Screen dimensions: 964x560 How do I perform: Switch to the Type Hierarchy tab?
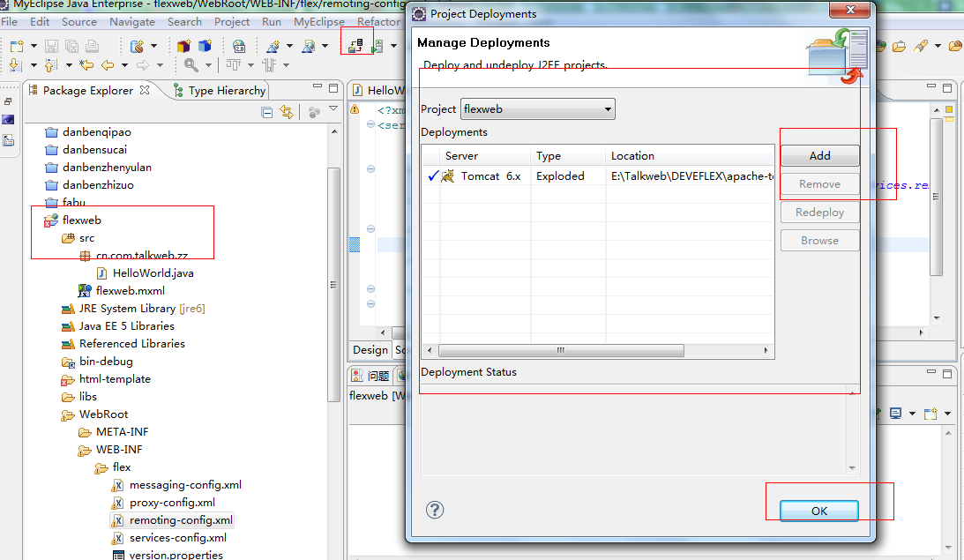pyautogui.click(x=220, y=90)
